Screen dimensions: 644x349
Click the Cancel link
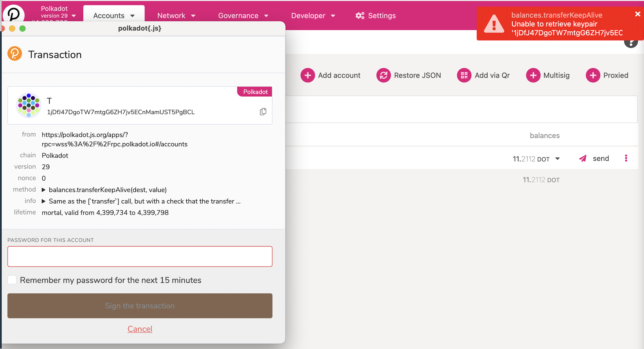pos(140,329)
